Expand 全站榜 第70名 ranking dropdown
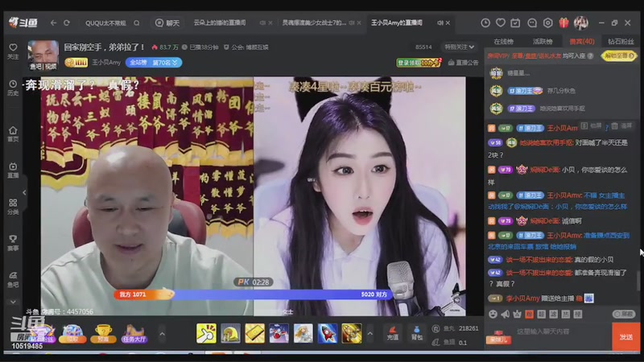Screen dimensions: 644x362 tap(154, 63)
